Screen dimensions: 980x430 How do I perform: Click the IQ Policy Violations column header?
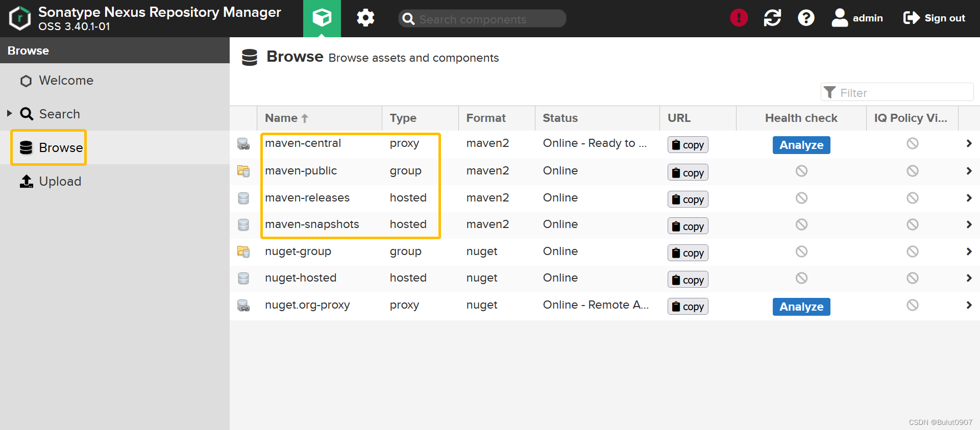click(x=912, y=118)
